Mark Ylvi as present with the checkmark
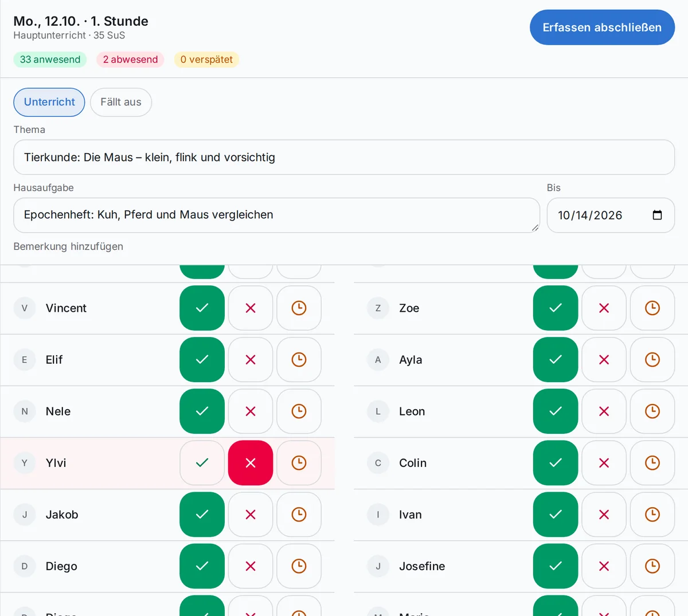688x616 pixels. click(x=202, y=463)
